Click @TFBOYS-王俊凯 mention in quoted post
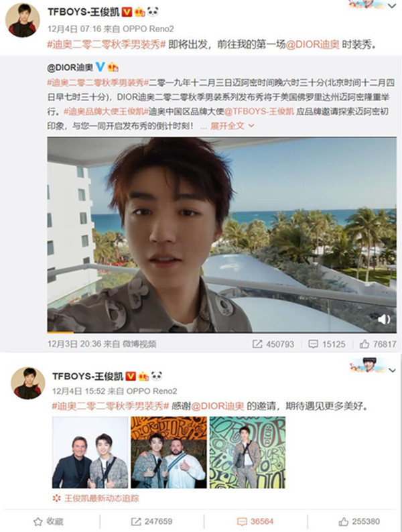This screenshot has height=532, width=402. (x=259, y=111)
